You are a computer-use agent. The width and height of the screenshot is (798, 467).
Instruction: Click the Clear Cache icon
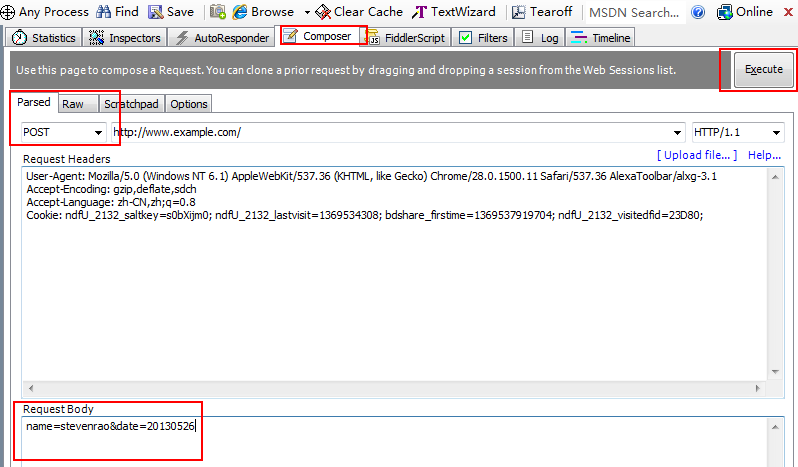point(323,12)
